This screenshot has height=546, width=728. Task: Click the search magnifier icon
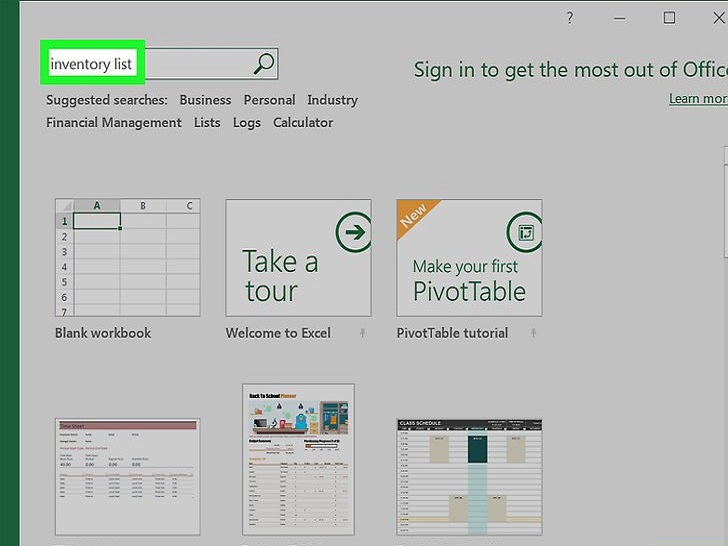pyautogui.click(x=264, y=64)
